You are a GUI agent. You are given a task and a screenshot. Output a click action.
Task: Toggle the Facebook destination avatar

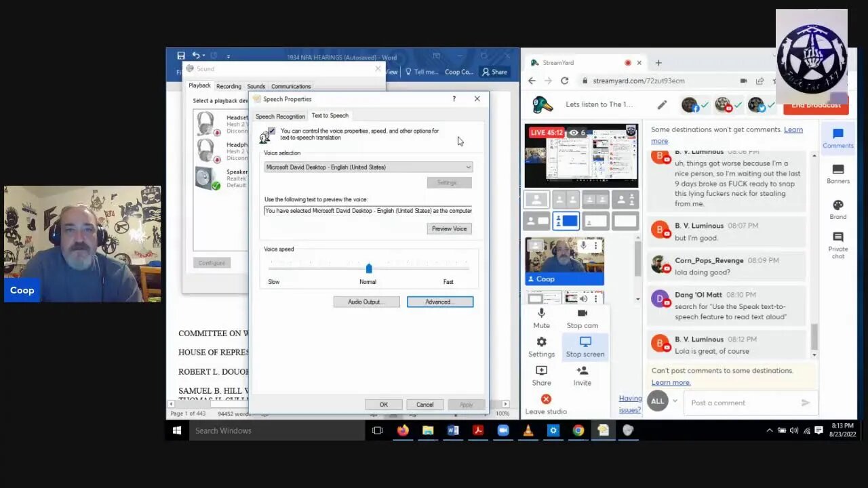pos(690,105)
